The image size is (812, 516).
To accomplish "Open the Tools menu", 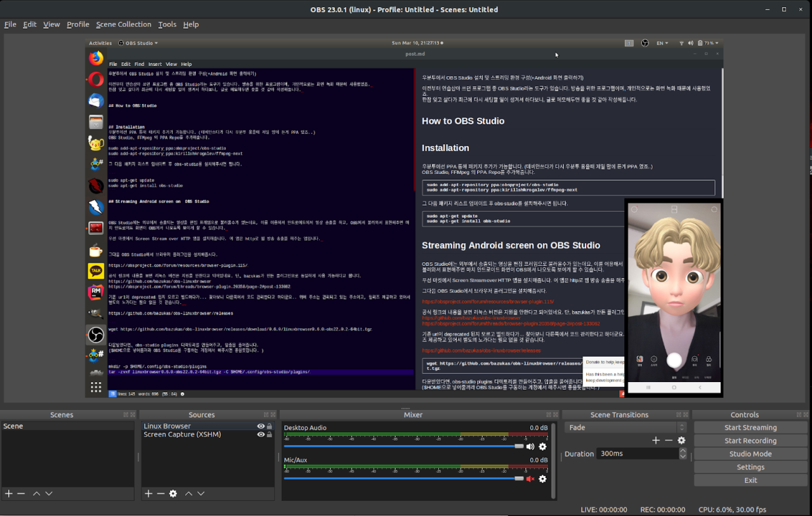I will pyautogui.click(x=167, y=25).
